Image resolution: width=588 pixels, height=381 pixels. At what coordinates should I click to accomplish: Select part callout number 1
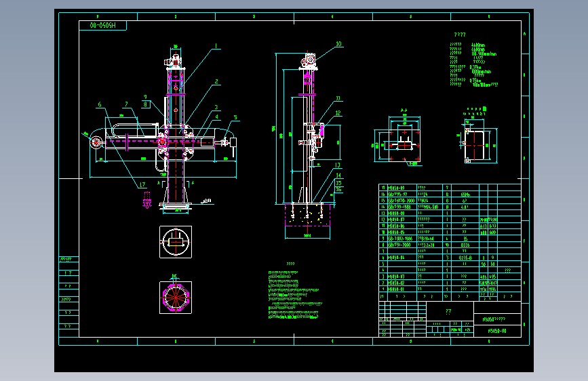coord(216,45)
